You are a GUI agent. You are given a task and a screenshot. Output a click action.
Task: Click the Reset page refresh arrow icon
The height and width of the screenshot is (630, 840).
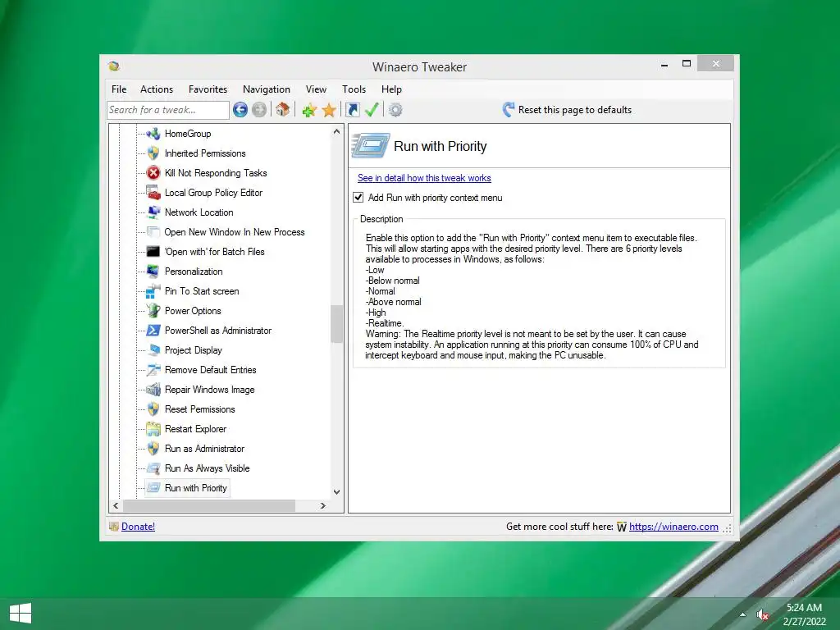pyautogui.click(x=509, y=110)
